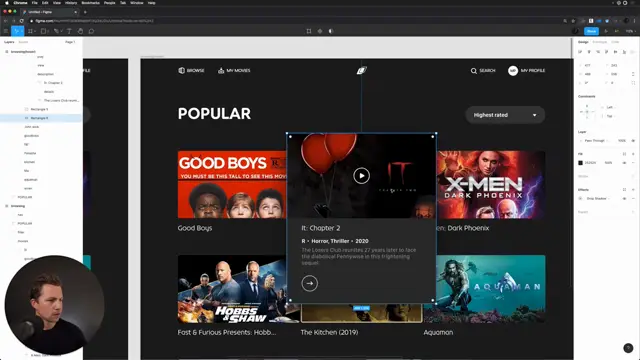Image resolution: width=640 pixels, height=360 pixels.
Task: Click the BROWSE nav link in design
Action: point(196,71)
